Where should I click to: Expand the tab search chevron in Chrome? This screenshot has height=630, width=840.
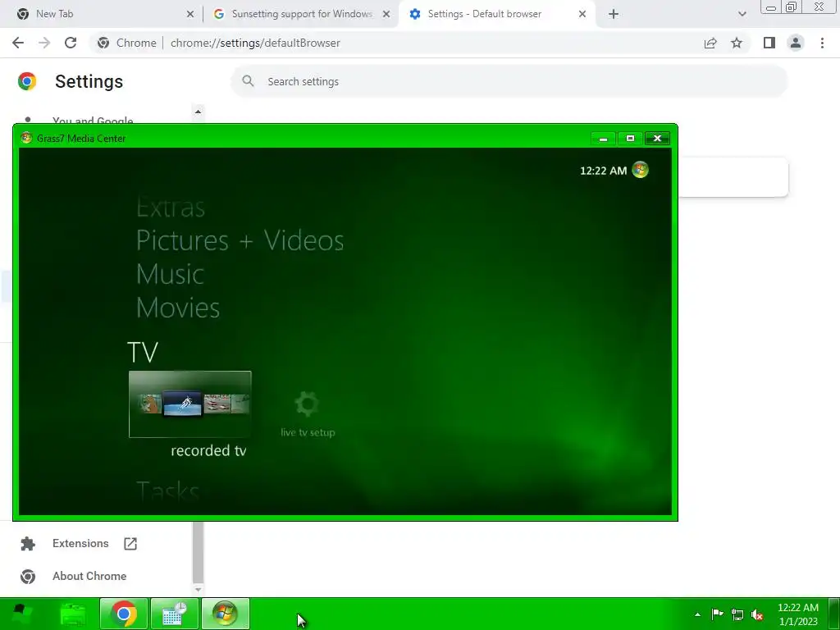(x=742, y=14)
